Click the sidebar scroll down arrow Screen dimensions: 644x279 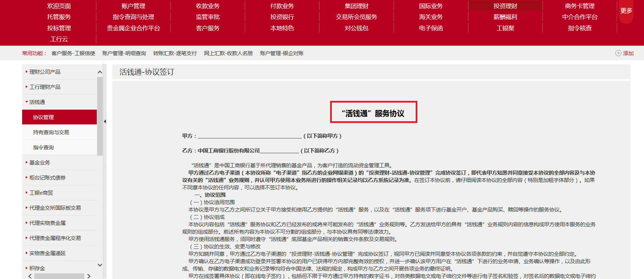pyautogui.click(x=100, y=265)
